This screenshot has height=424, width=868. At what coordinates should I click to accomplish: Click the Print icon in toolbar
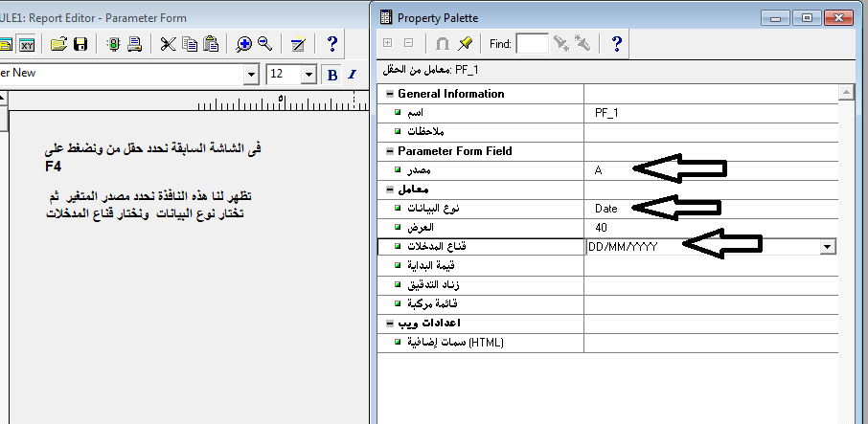click(x=135, y=44)
